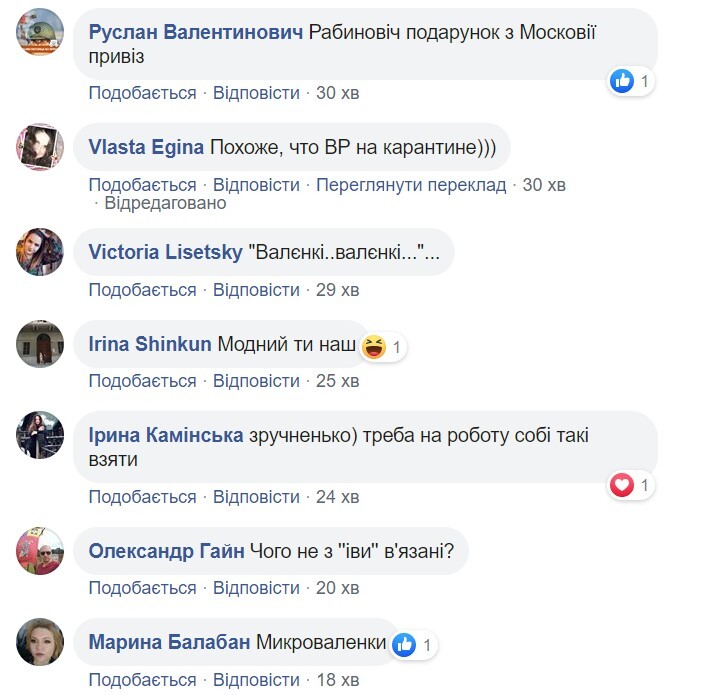Open Vlasta Egina's avatar
Image resolution: width=702 pixels, height=695 pixels.
click(40, 148)
